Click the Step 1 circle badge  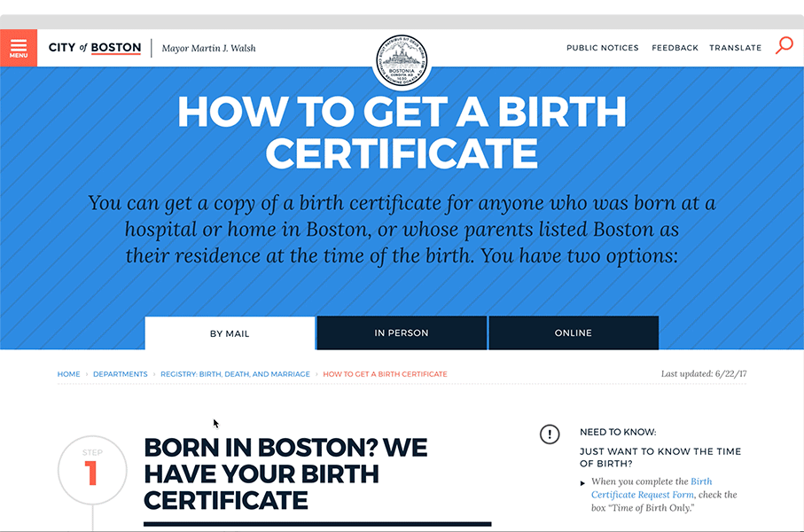(x=92, y=470)
